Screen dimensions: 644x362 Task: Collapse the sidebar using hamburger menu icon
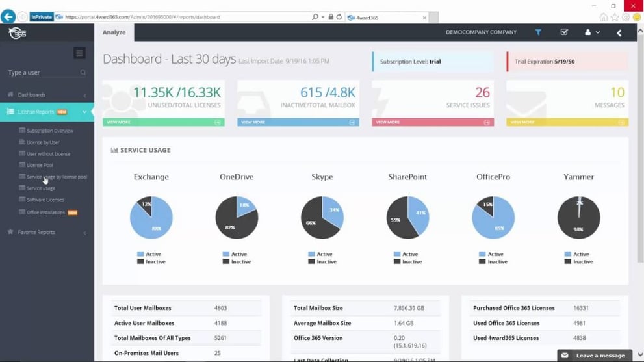point(79,53)
